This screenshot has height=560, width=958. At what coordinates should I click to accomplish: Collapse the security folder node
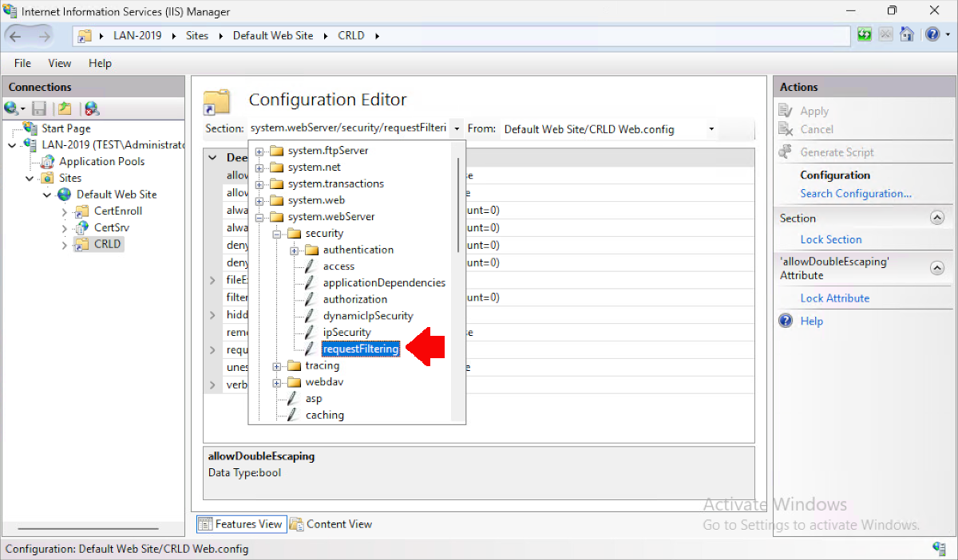[x=277, y=234]
